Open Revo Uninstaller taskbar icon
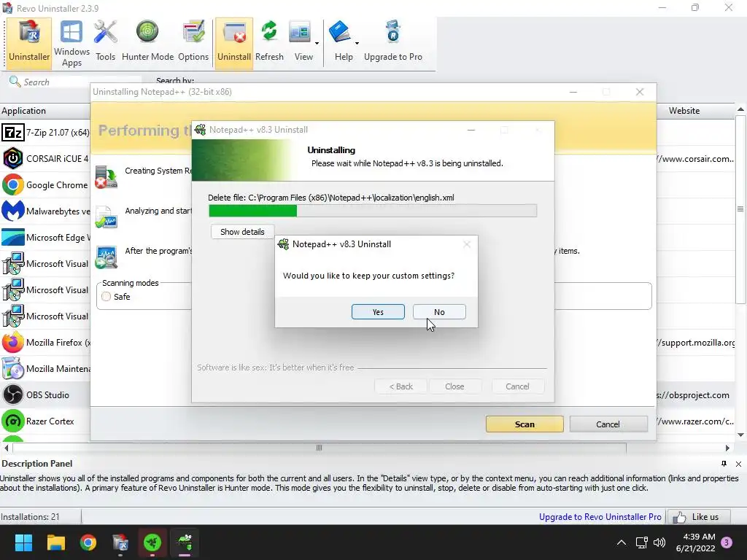The width and height of the screenshot is (747, 560). tap(120, 542)
